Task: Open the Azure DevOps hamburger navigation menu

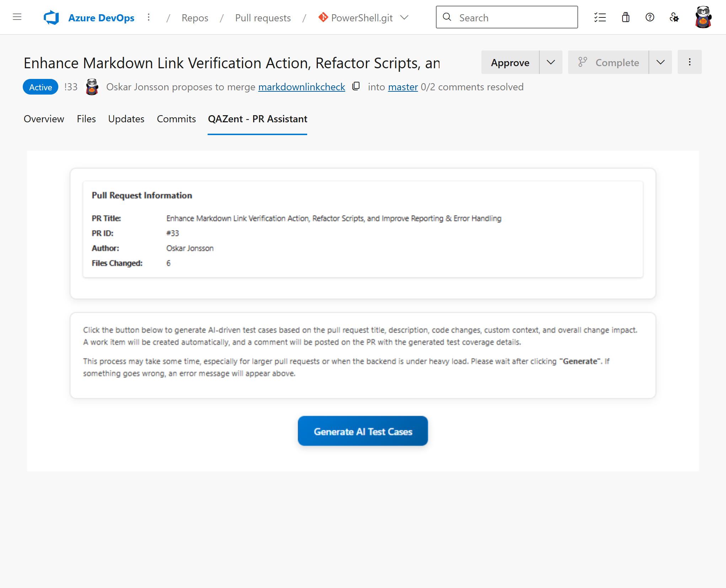Action: 17,17
